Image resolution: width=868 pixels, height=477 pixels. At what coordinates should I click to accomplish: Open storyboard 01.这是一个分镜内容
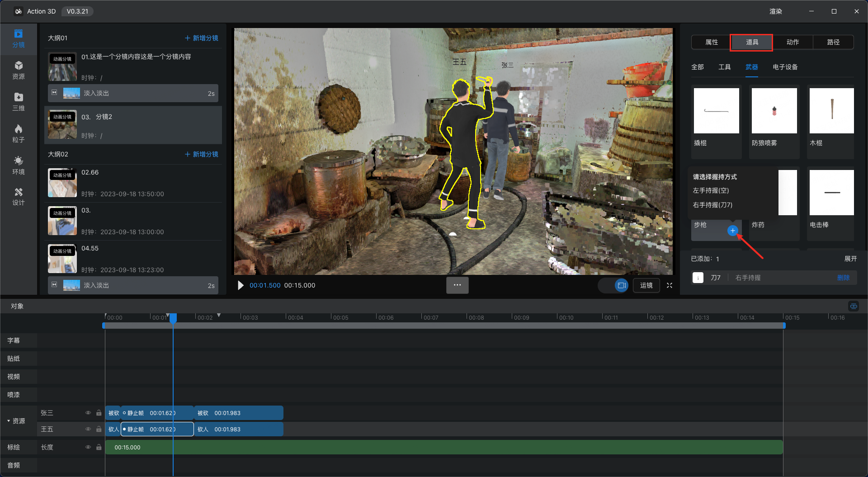click(x=133, y=66)
